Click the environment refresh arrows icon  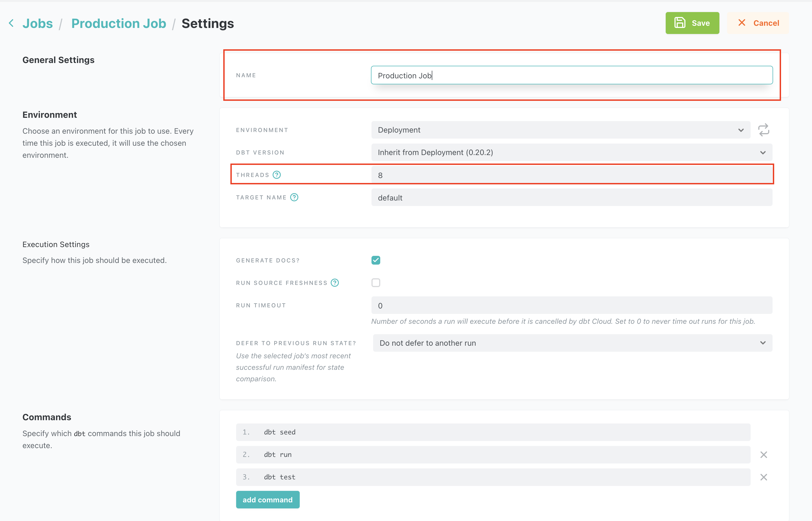[x=764, y=130]
